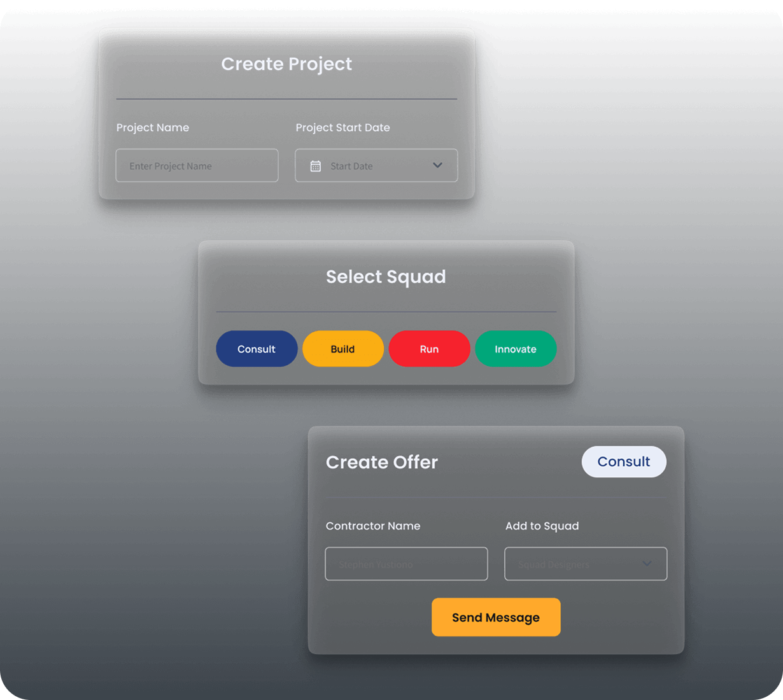Focus the Enter Project Name field
Viewport: 783px width, 700px height.
point(197,166)
